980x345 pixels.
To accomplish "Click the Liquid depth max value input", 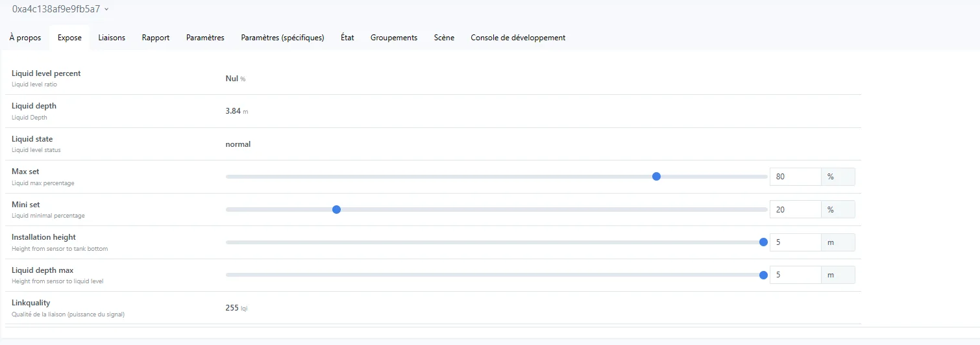I will 794,275.
